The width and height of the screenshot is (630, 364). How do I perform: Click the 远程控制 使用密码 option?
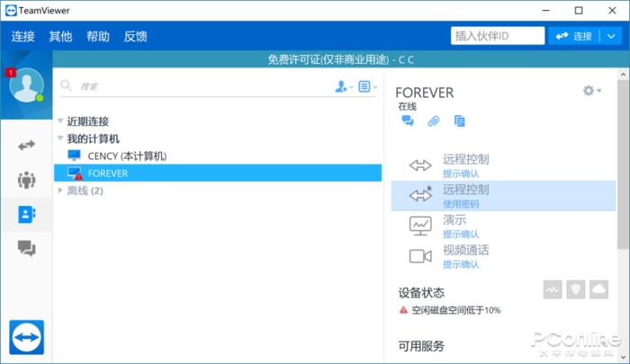coord(503,196)
